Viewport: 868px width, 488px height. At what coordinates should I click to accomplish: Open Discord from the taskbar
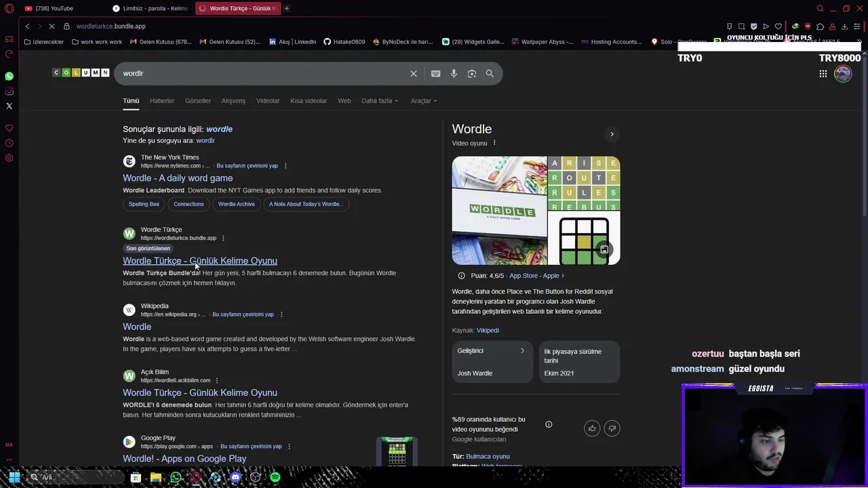pos(235,477)
